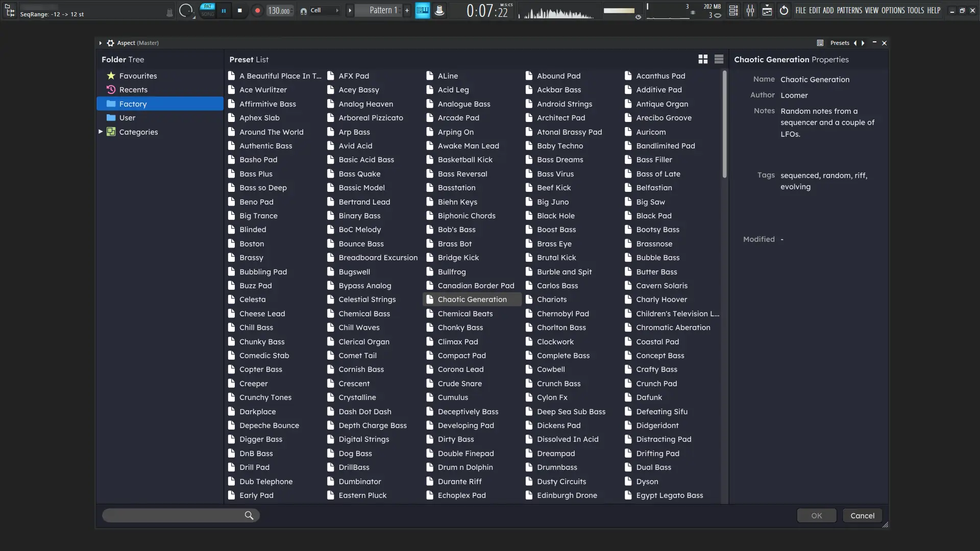The width and height of the screenshot is (980, 551).
Task: Open the mixer window icon
Action: pyautogui.click(x=750, y=11)
